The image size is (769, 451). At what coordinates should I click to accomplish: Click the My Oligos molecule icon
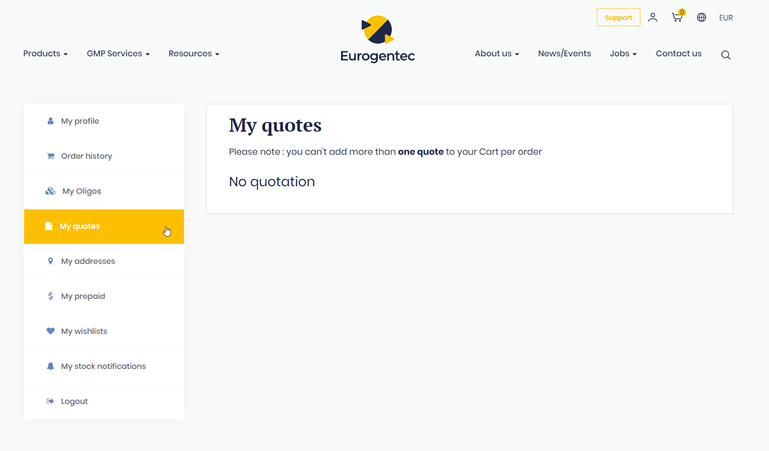point(51,191)
